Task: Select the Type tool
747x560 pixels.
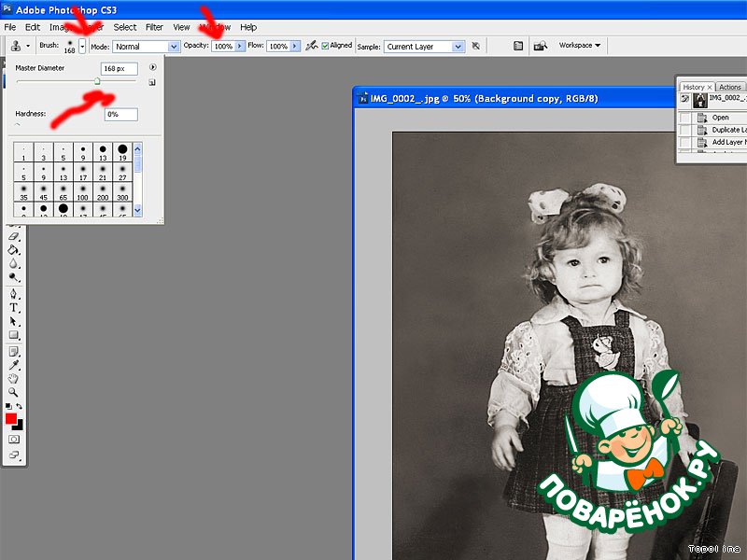Action: coord(14,307)
